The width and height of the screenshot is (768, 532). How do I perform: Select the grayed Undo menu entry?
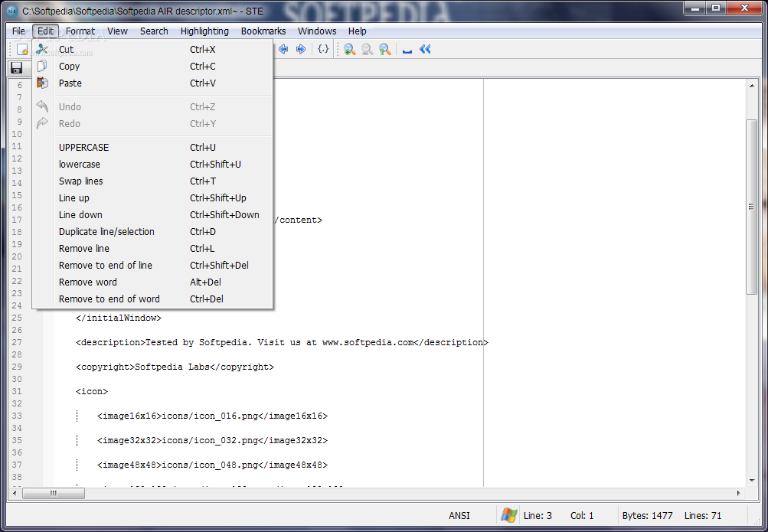coord(152,106)
